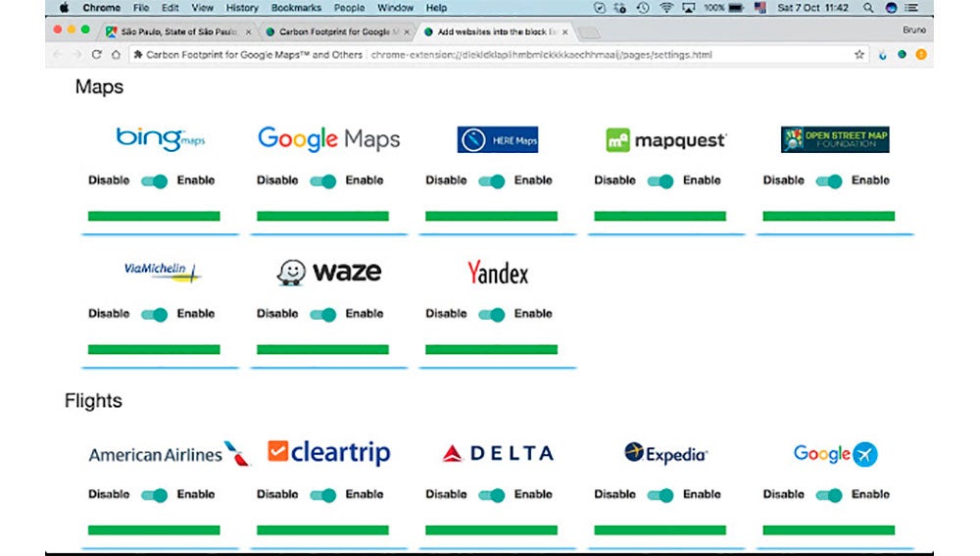Click the Google Maps logo

click(x=328, y=139)
